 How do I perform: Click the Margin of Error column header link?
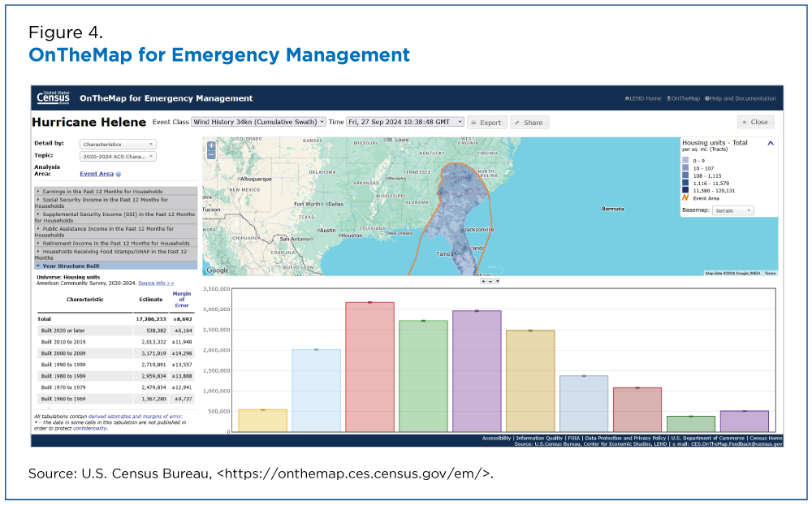(182, 300)
